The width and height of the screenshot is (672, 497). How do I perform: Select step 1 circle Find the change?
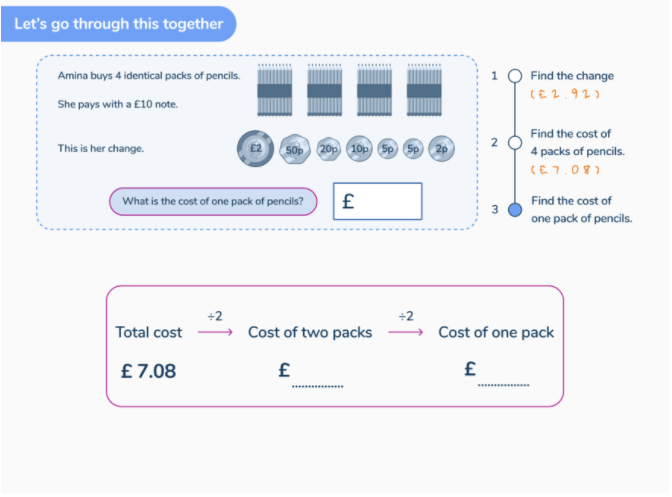coord(515,76)
